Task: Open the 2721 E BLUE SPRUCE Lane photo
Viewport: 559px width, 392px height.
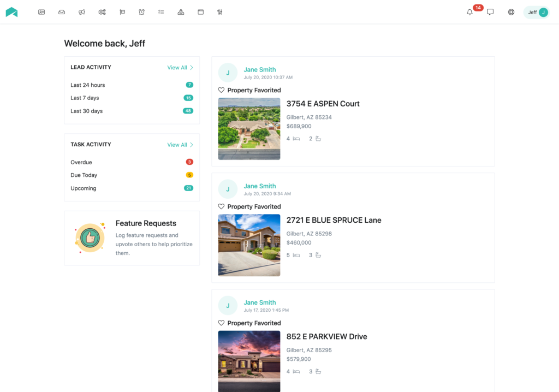Action: 249,245
